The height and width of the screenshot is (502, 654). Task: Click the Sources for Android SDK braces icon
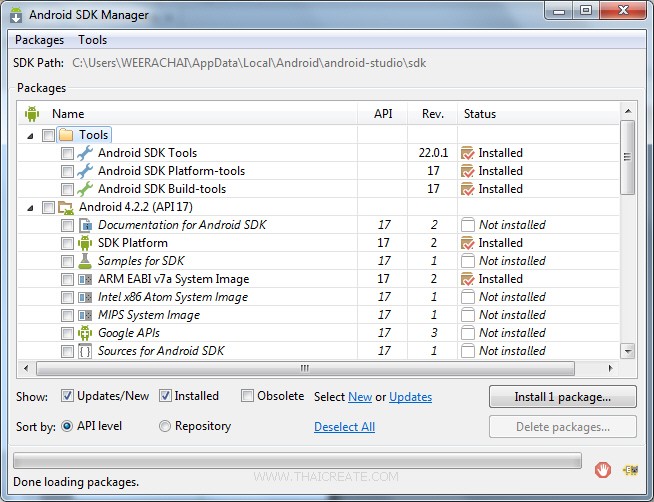[x=85, y=351]
